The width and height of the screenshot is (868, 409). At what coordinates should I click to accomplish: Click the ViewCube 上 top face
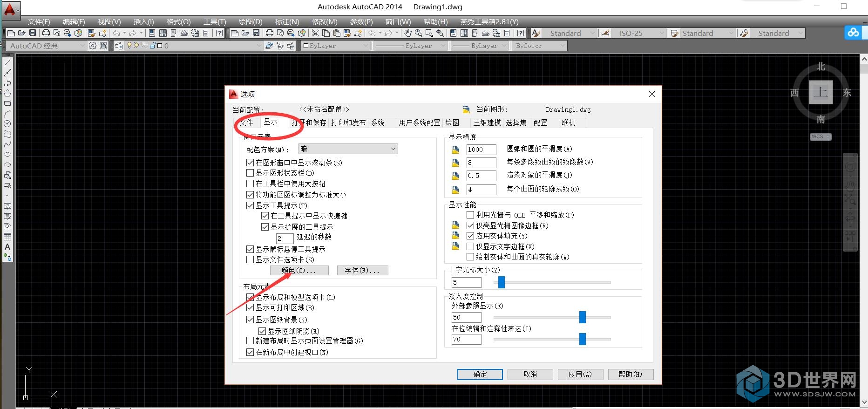820,92
